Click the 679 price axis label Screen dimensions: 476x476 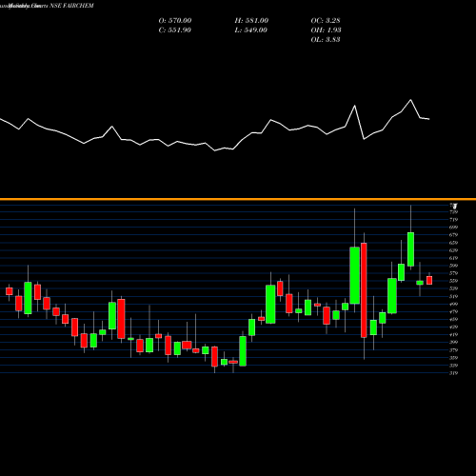(x=454, y=235)
